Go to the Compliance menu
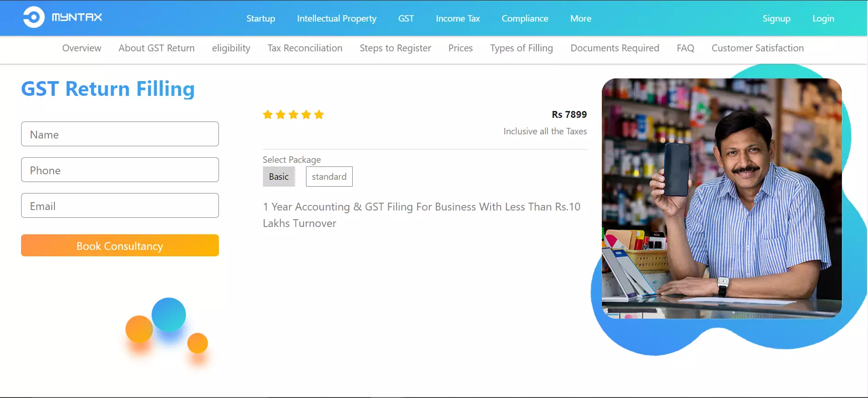This screenshot has width=868, height=398. tap(525, 18)
